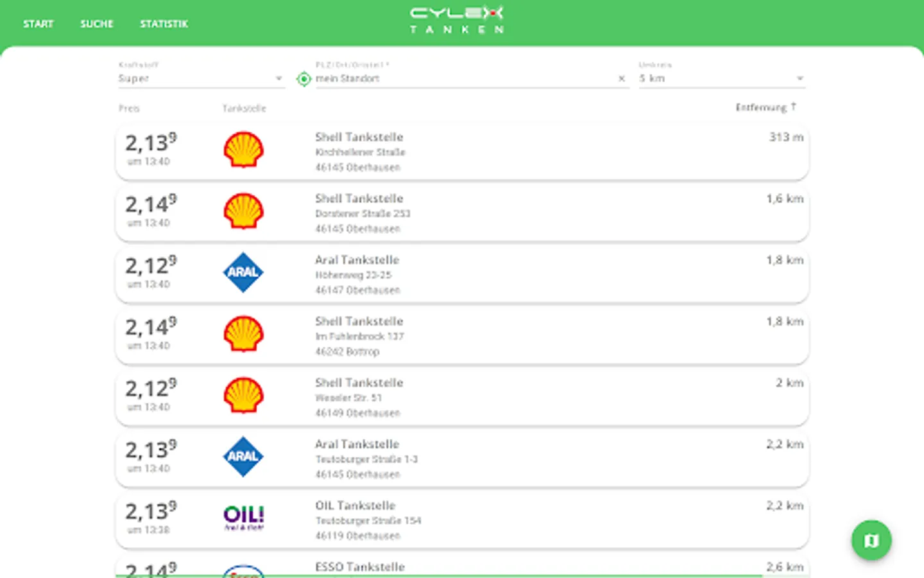Open the OIL Tankstelle entry name
Image resolution: width=924 pixels, height=578 pixels.
[355, 505]
